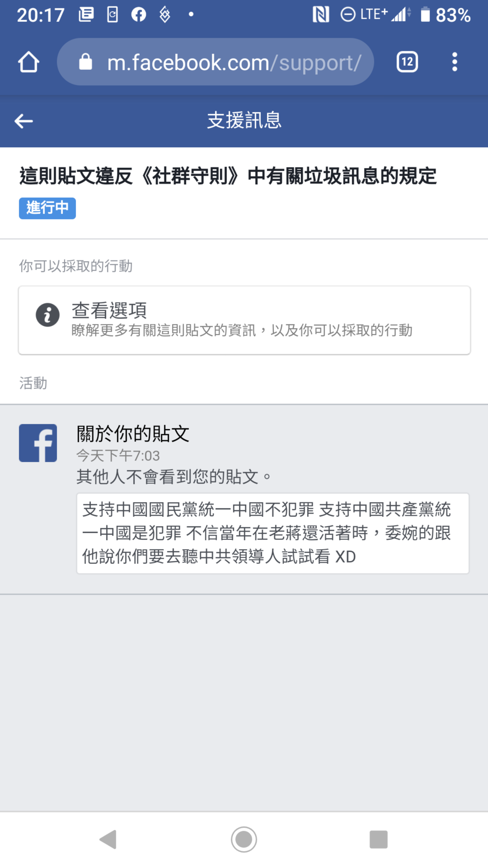Open the tab switcher showing 12 tabs
Viewport: 488px width, 868px height.
[407, 62]
